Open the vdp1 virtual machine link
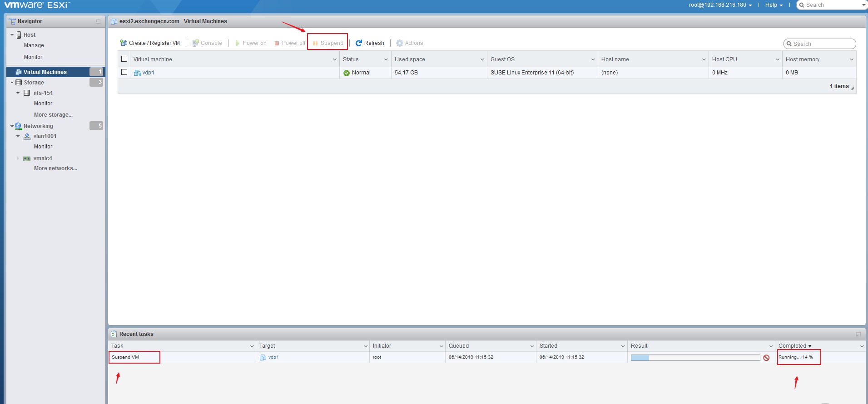 click(149, 73)
